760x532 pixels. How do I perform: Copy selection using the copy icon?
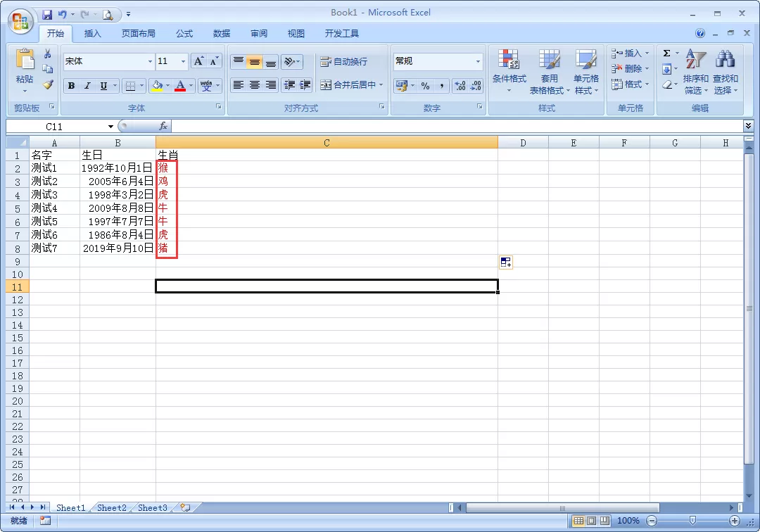[x=48, y=69]
